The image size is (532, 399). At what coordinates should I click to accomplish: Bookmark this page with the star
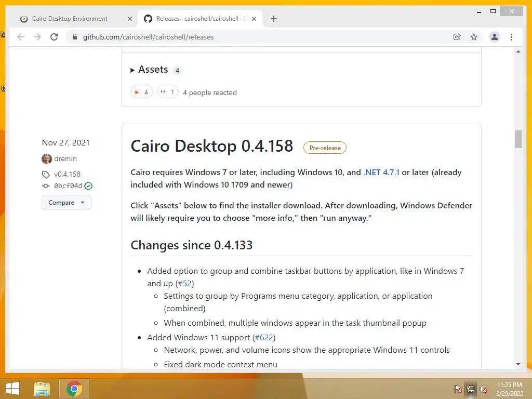tap(474, 37)
